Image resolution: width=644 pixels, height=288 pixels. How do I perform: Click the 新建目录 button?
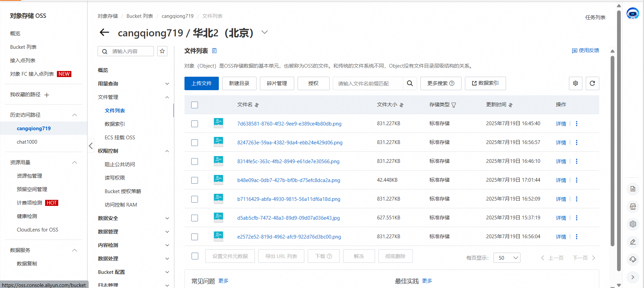239,83
